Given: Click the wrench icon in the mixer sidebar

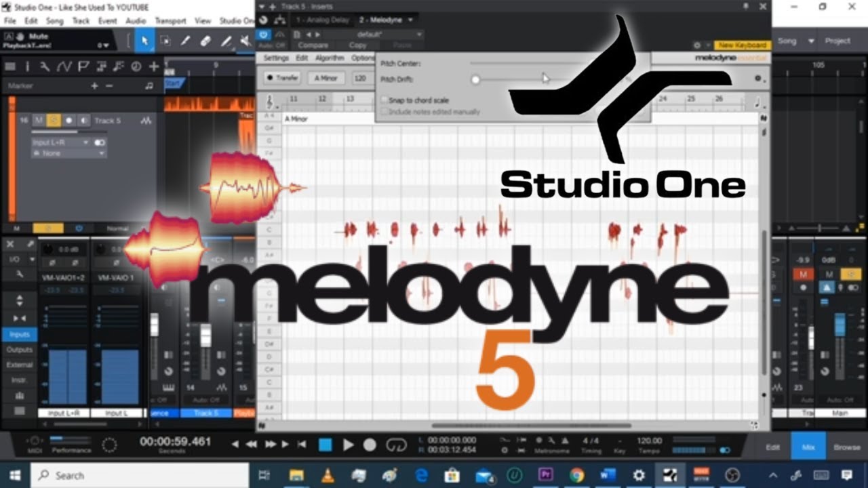Looking at the screenshot, I should coord(19,273).
